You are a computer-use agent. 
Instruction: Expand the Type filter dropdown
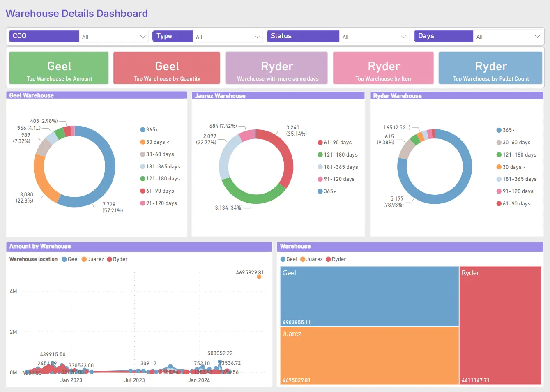click(x=228, y=37)
